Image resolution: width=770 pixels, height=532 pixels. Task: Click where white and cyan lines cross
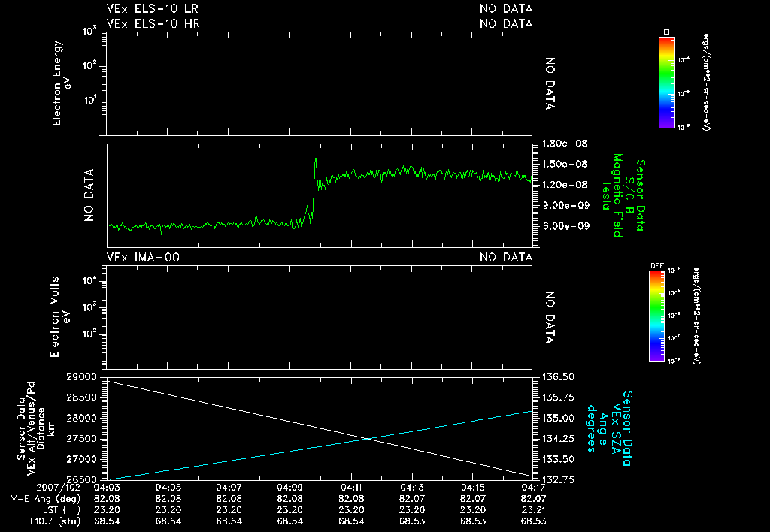click(x=368, y=438)
